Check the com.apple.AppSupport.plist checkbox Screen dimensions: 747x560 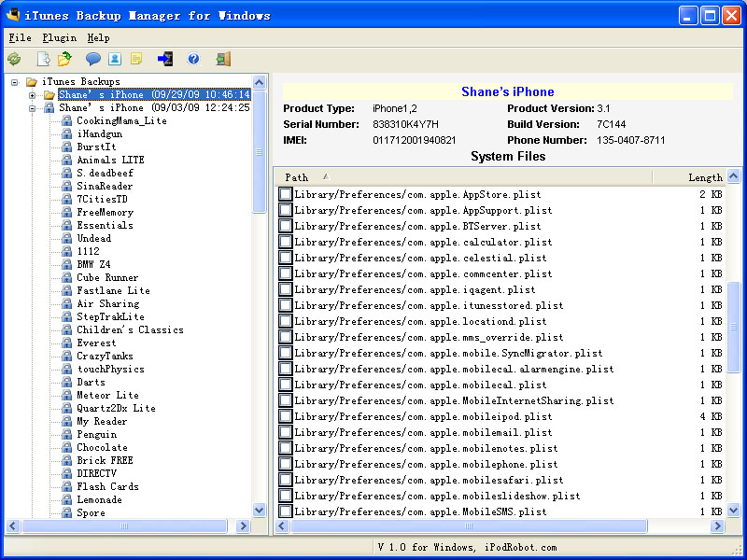[x=286, y=210]
